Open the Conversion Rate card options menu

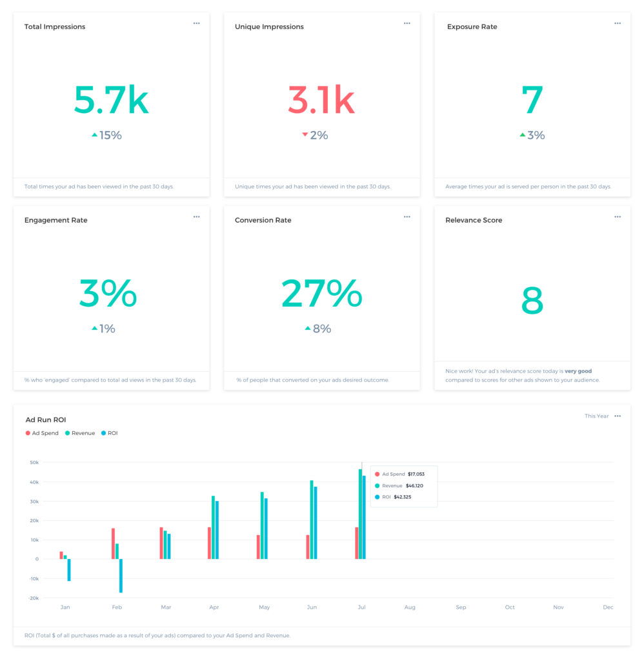coord(407,216)
